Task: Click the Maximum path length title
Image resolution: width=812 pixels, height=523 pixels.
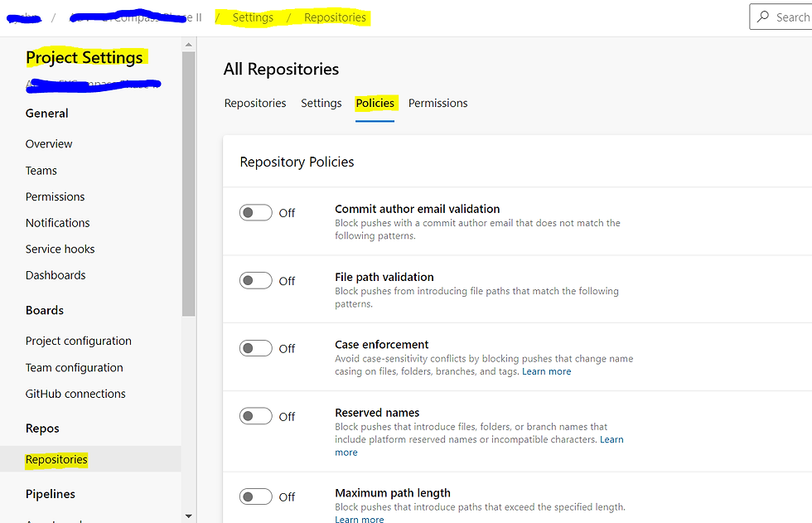Action: point(393,493)
